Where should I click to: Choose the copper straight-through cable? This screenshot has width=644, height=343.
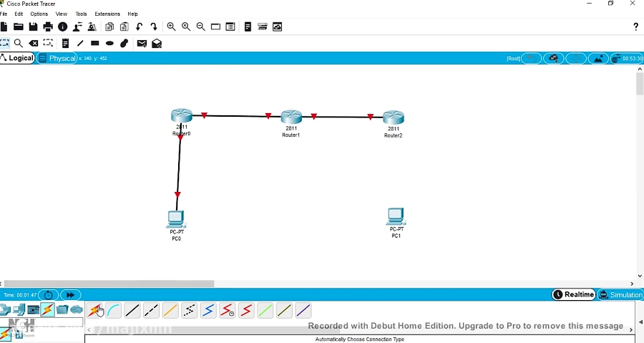point(132,311)
